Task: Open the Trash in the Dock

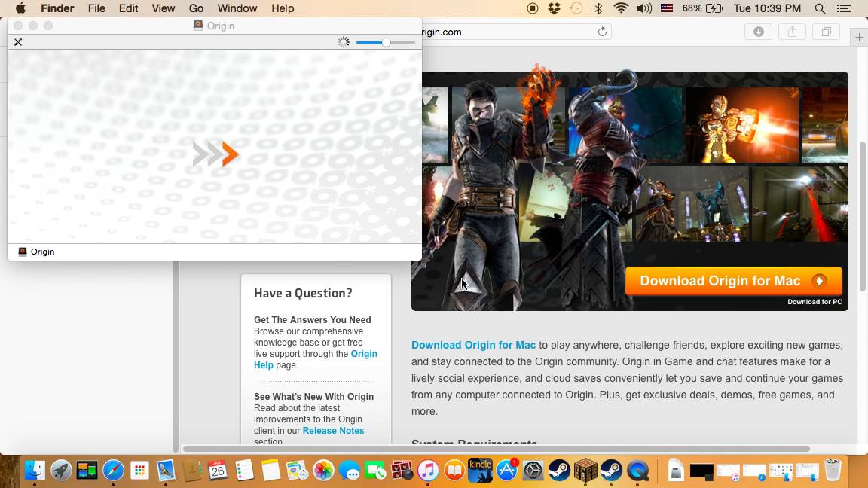Action: pos(833,471)
